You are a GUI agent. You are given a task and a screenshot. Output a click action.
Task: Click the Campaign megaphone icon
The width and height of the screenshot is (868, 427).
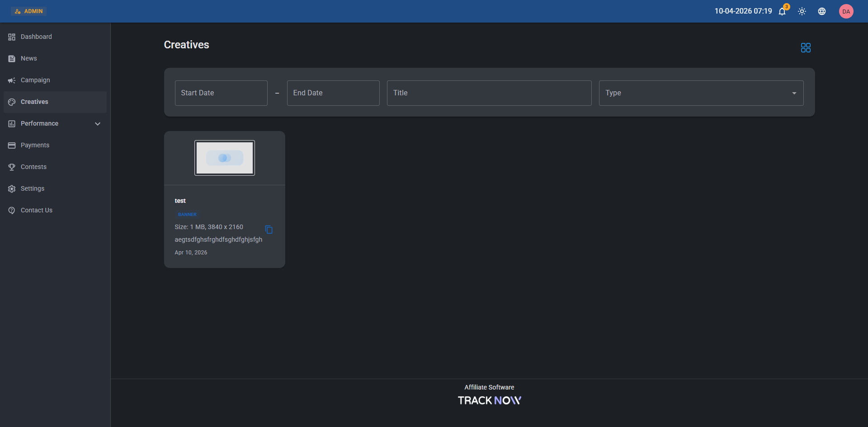click(12, 80)
